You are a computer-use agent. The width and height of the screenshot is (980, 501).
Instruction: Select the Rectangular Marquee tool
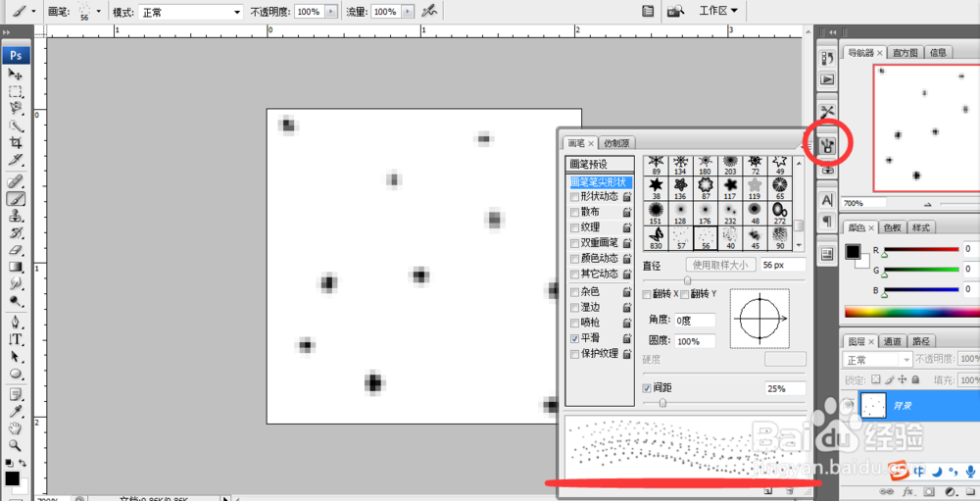coord(16,92)
